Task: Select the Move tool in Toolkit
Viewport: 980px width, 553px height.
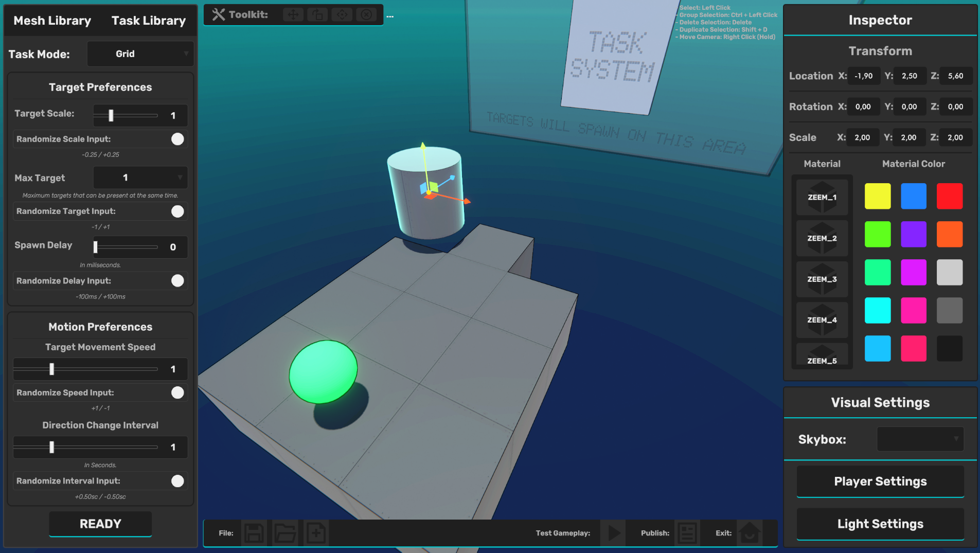Action: [x=293, y=14]
